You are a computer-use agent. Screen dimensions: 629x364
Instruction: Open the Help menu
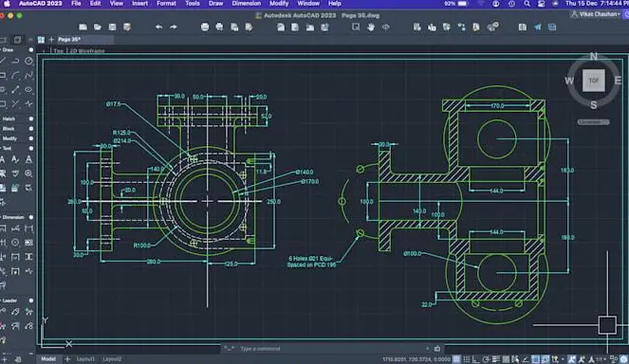335,4
